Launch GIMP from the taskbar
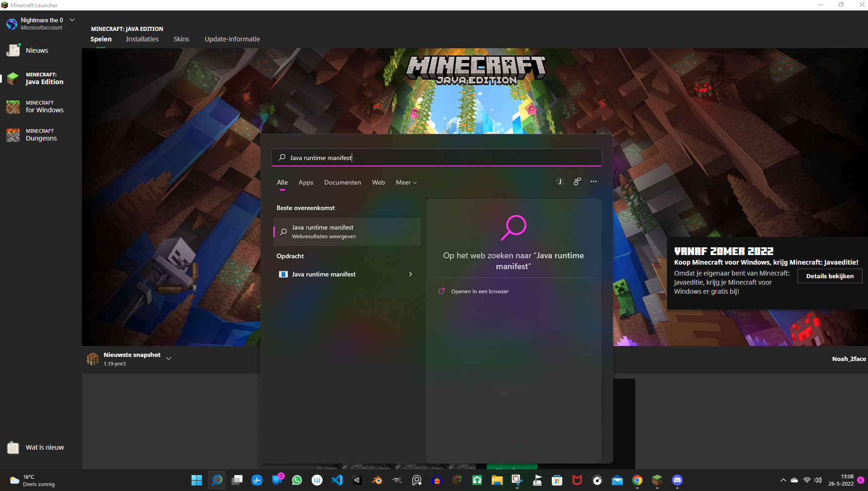The height and width of the screenshot is (491, 868). (x=397, y=480)
